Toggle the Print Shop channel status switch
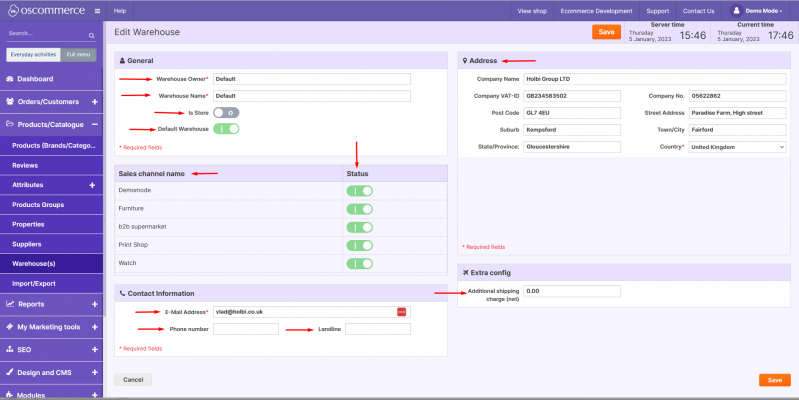This screenshot has height=400, width=799. coord(359,245)
